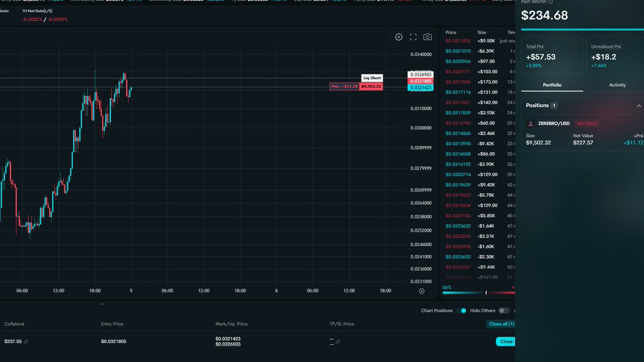This screenshot has width=644, height=362.
Task: Open the Total PnL +$57.53 card
Action: click(x=552, y=55)
